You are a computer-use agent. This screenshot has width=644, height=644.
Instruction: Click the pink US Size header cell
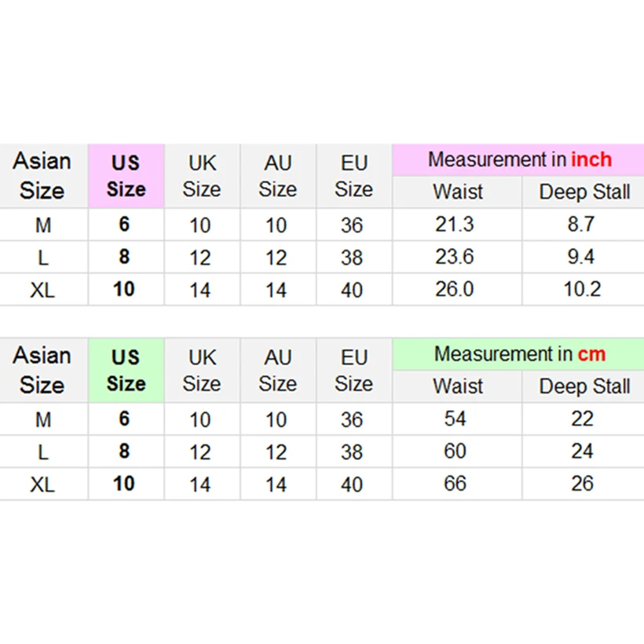point(126,176)
